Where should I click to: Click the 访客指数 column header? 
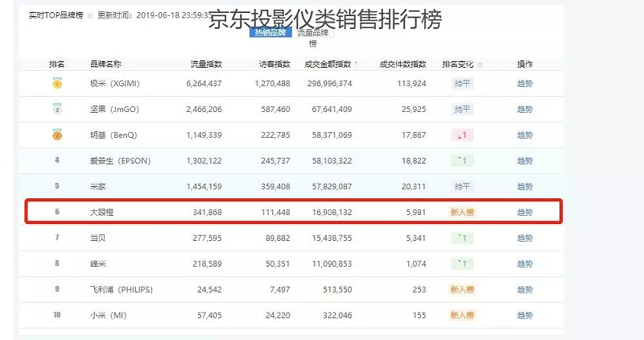tap(275, 64)
